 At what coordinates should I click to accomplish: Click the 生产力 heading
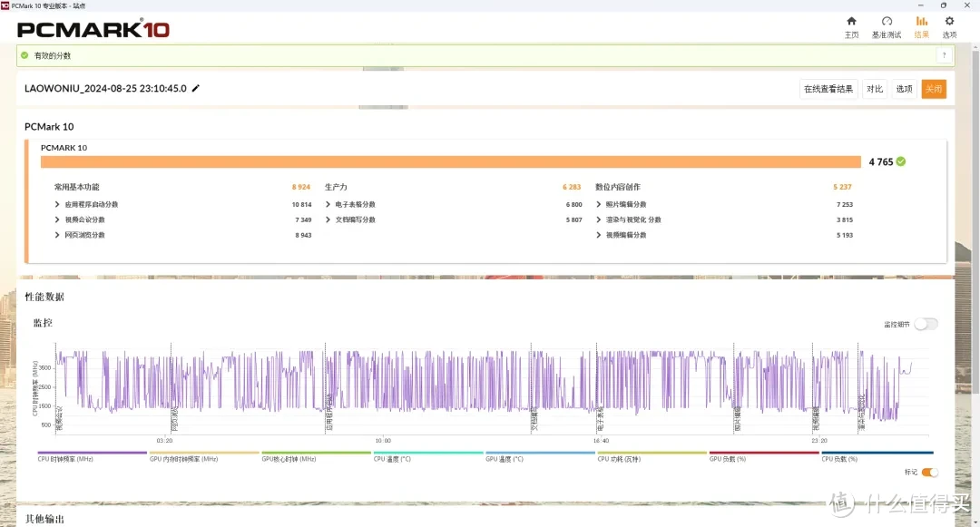[336, 187]
